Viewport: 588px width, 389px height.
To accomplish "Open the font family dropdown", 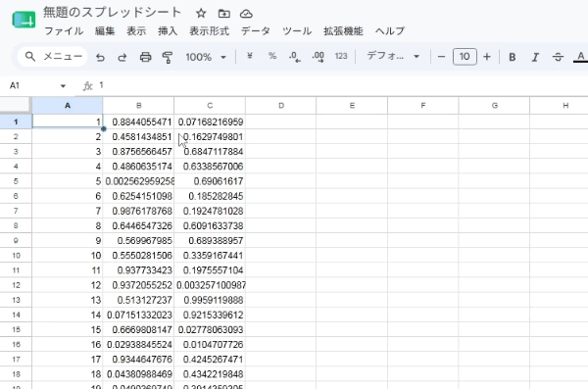I will (x=393, y=56).
